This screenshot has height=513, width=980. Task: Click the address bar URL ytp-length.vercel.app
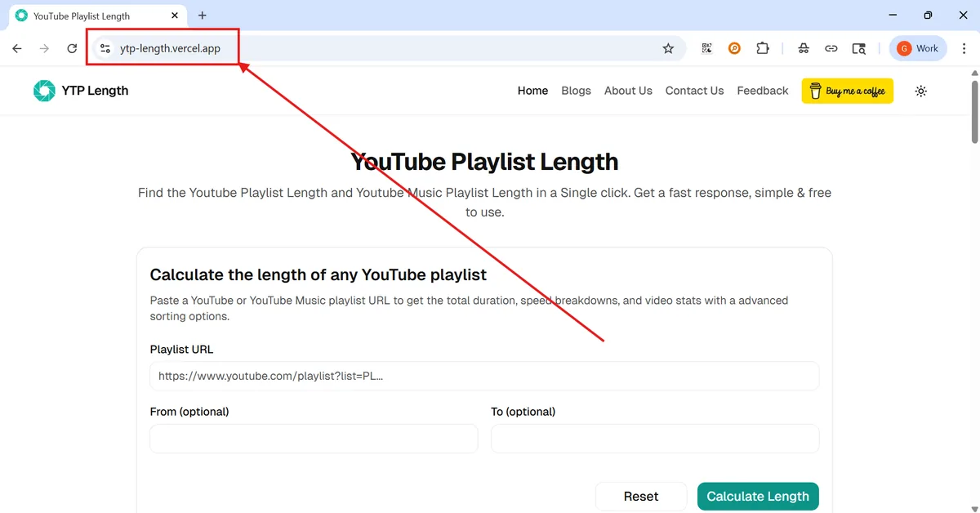tap(170, 49)
